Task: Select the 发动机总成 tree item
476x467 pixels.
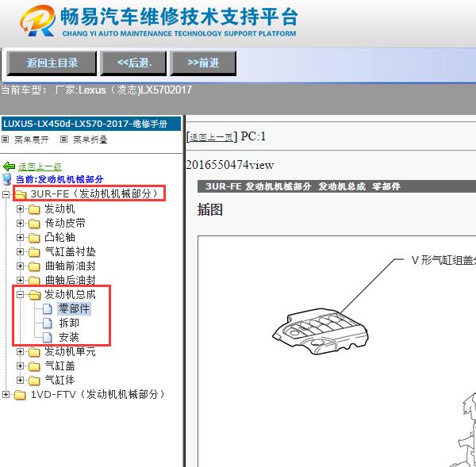Action: click(x=70, y=294)
